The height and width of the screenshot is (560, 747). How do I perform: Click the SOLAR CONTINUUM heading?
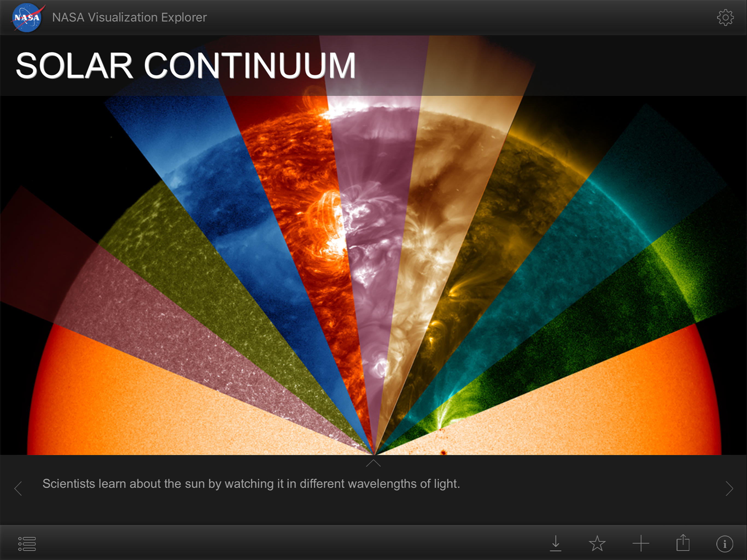pyautogui.click(x=186, y=66)
